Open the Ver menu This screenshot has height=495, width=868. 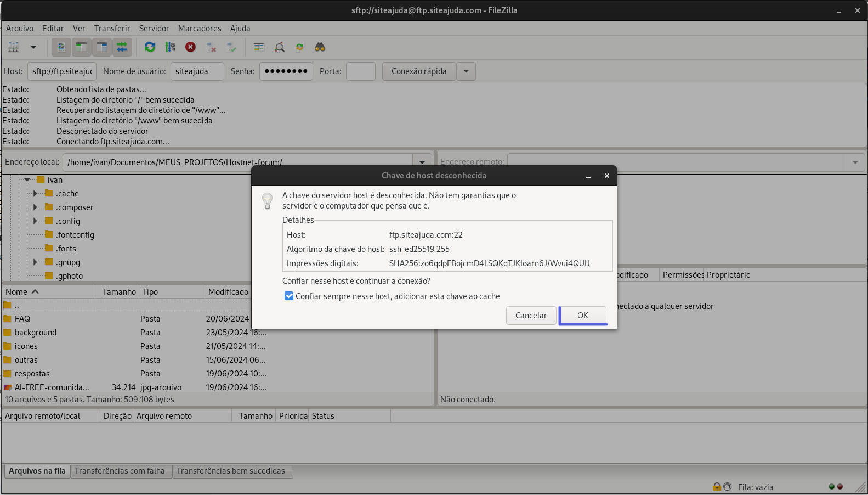coord(79,29)
